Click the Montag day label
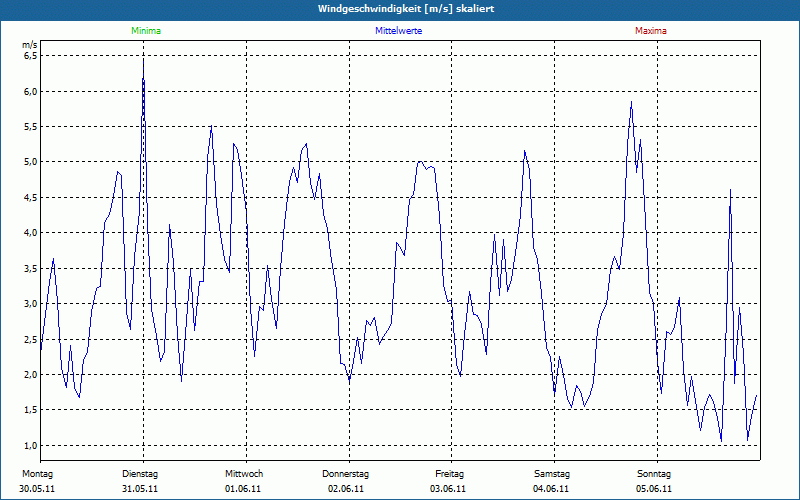800x500 pixels. click(37, 474)
